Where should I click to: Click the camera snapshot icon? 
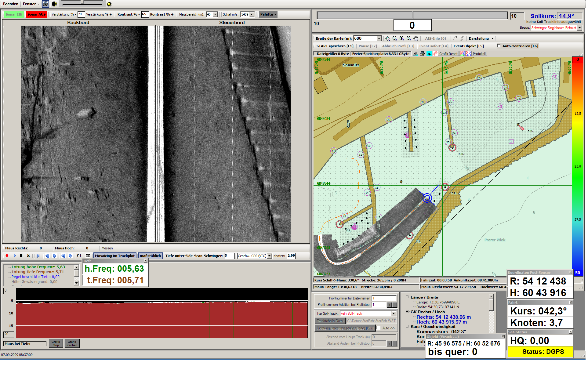pyautogui.click(x=88, y=256)
